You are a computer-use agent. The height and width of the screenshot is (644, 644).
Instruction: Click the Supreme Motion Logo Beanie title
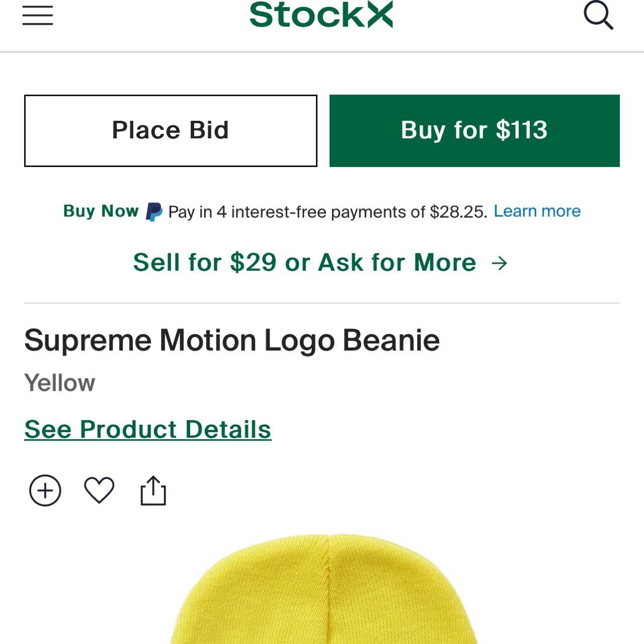(x=232, y=341)
